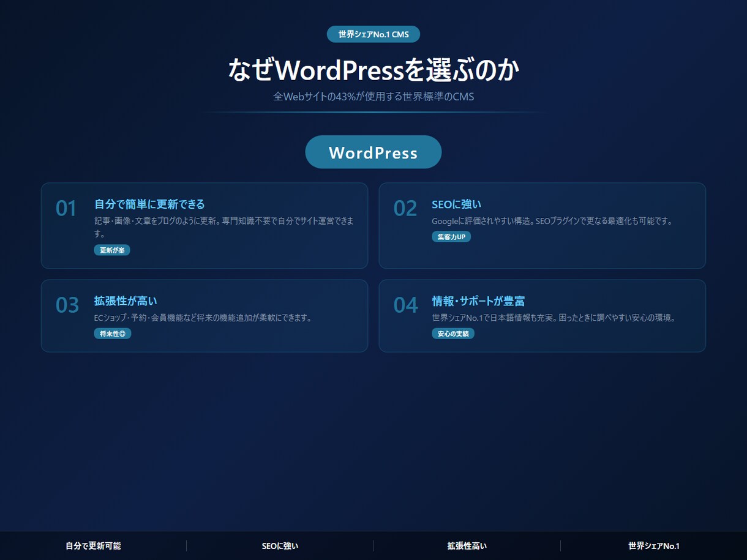Select 自分で更新可能 in the bottom bar
Screen dimensions: 747x560
coord(93,546)
